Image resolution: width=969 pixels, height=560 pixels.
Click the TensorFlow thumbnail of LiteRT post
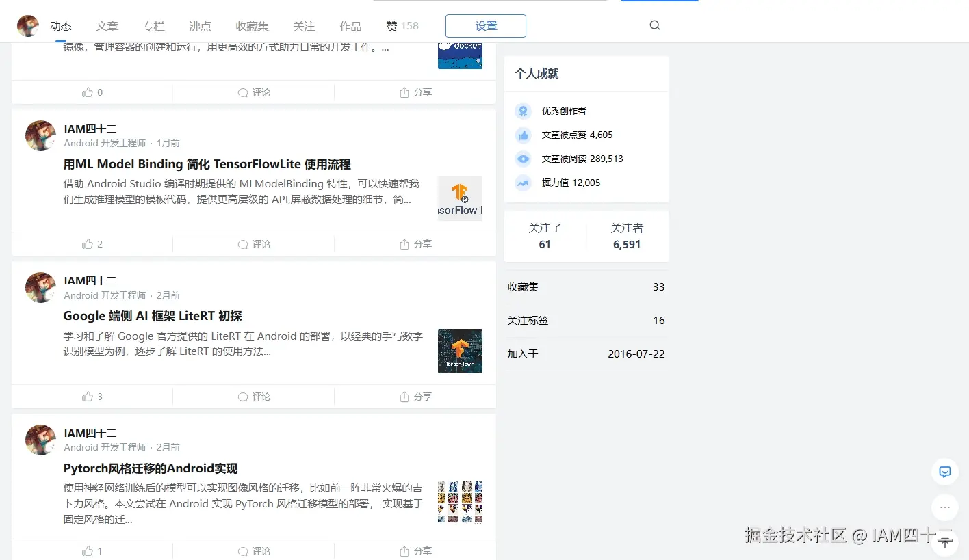460,351
